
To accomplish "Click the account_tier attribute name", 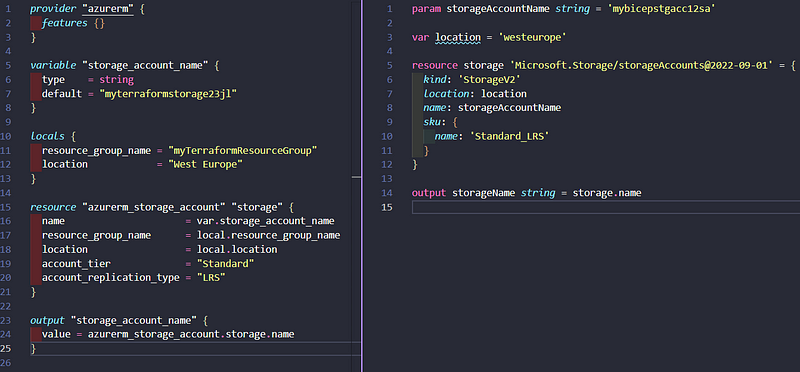I will pyautogui.click(x=76, y=263).
